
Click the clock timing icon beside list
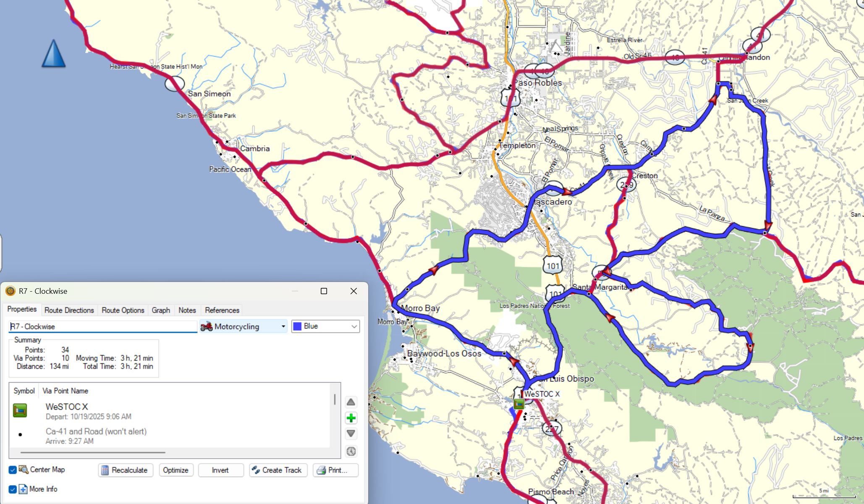coord(351,451)
